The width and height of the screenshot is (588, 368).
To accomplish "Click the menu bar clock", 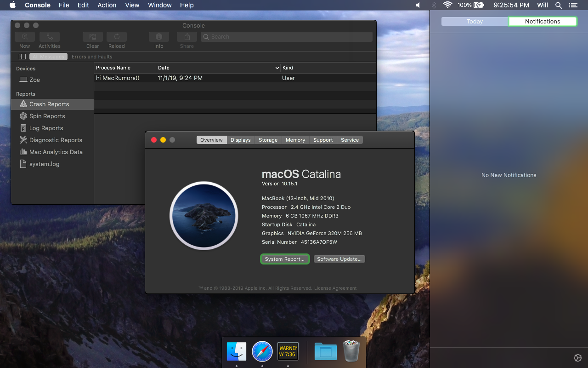I will pyautogui.click(x=512, y=5).
